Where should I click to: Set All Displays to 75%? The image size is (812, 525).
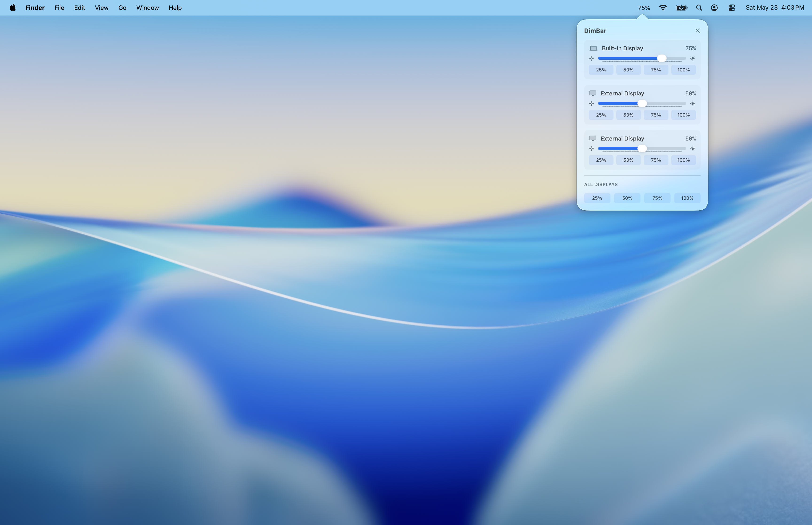point(657,198)
